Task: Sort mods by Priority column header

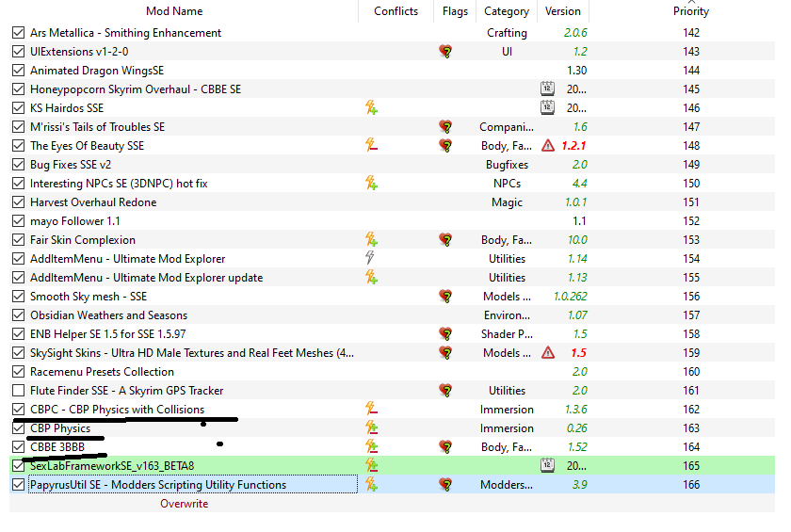Action: [x=691, y=11]
